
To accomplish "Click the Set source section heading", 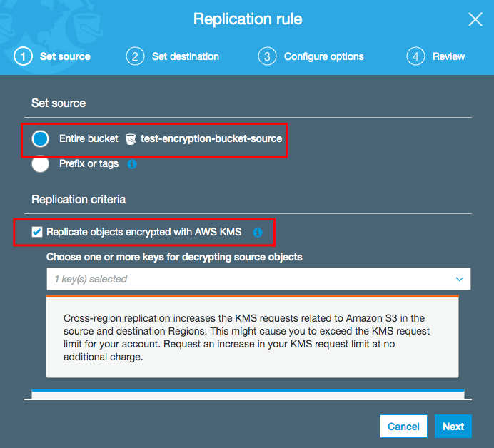I will click(59, 103).
